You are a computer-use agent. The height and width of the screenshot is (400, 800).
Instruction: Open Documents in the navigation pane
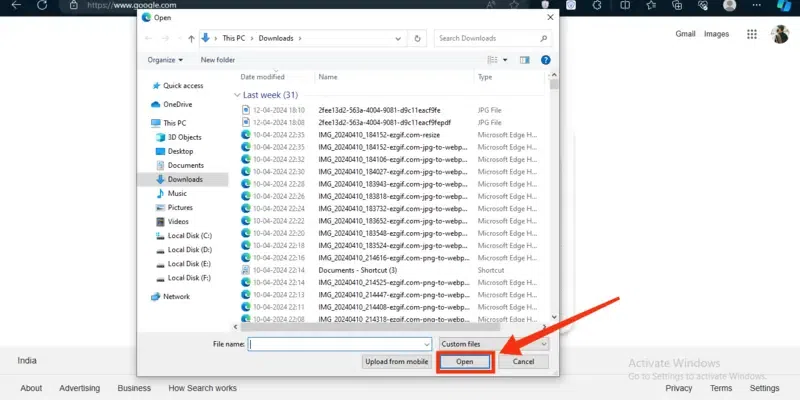180,165
